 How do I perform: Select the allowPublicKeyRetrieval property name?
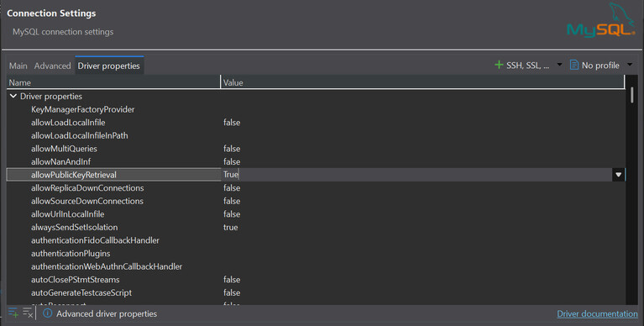click(74, 175)
